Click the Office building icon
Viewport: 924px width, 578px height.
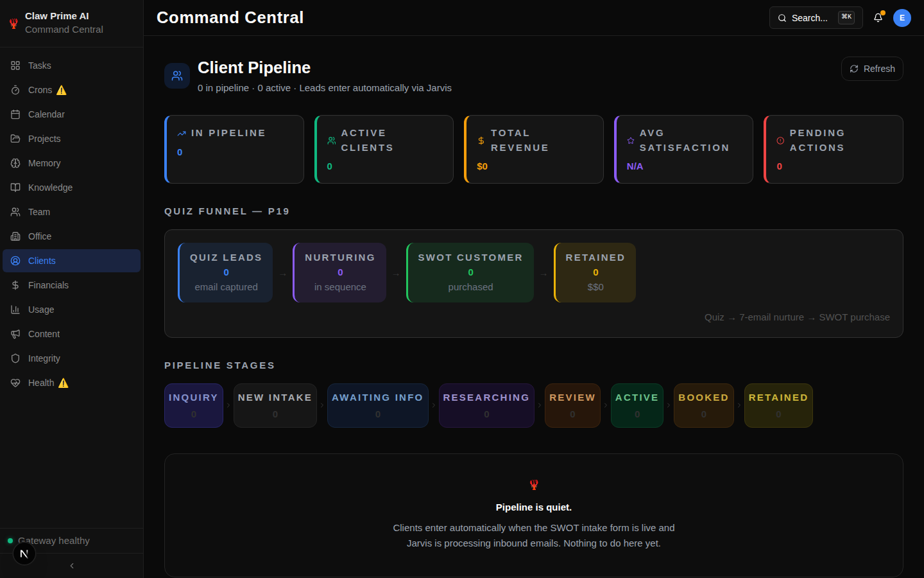[x=15, y=236]
